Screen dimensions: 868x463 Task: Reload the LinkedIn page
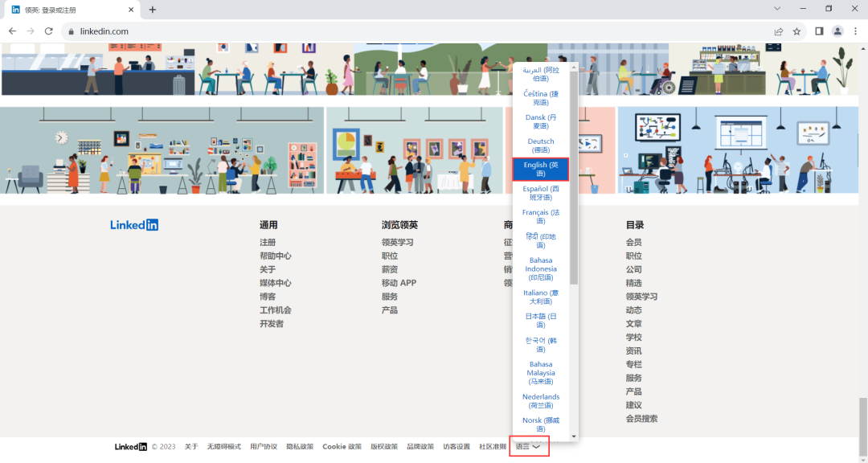pos(50,31)
